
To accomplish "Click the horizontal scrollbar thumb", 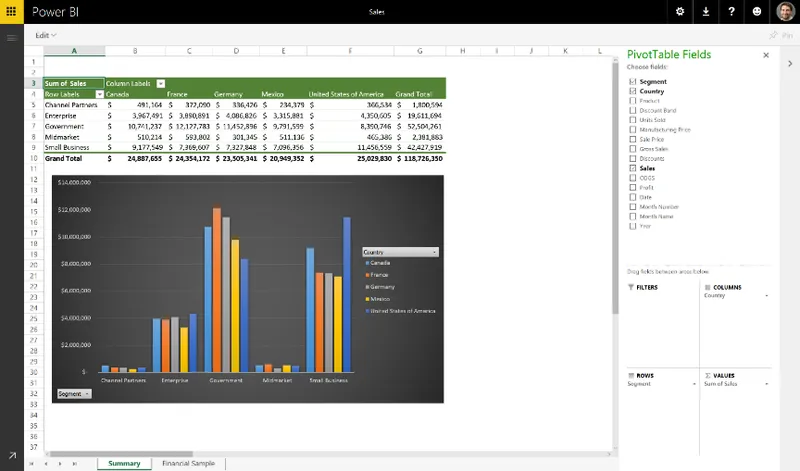I will (x=121, y=454).
